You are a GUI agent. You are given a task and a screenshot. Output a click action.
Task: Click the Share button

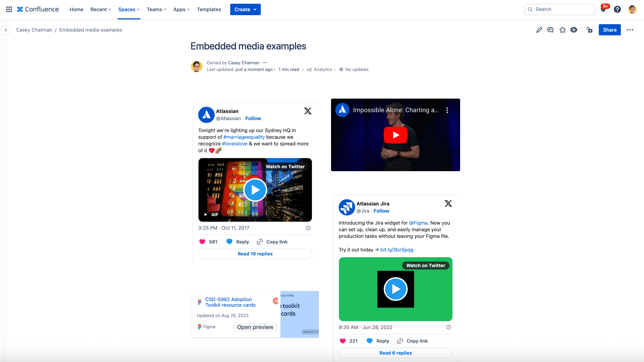610,30
